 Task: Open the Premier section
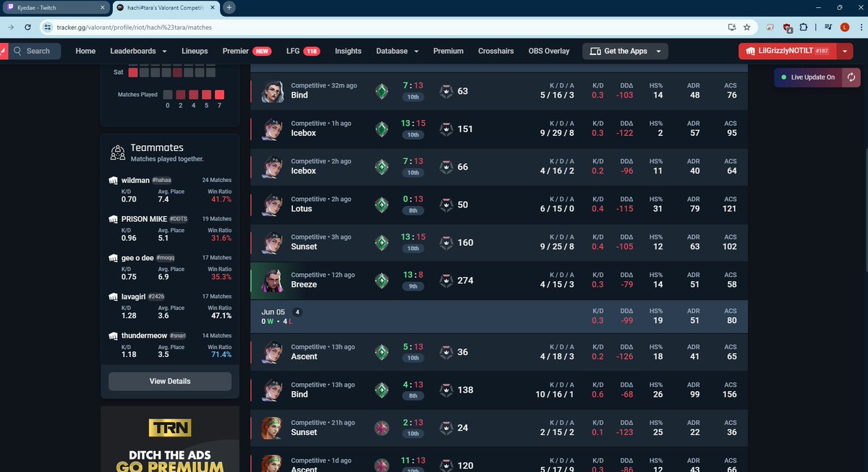[x=247, y=51]
